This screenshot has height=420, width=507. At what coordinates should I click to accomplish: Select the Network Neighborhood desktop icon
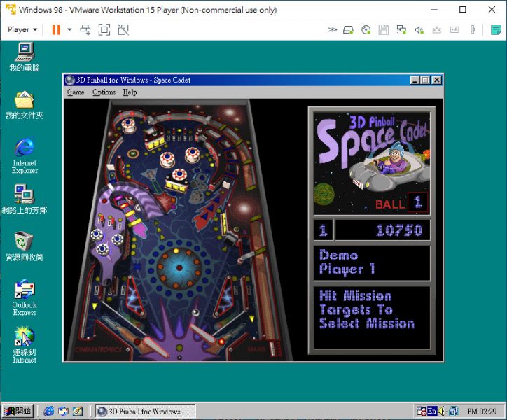point(25,199)
